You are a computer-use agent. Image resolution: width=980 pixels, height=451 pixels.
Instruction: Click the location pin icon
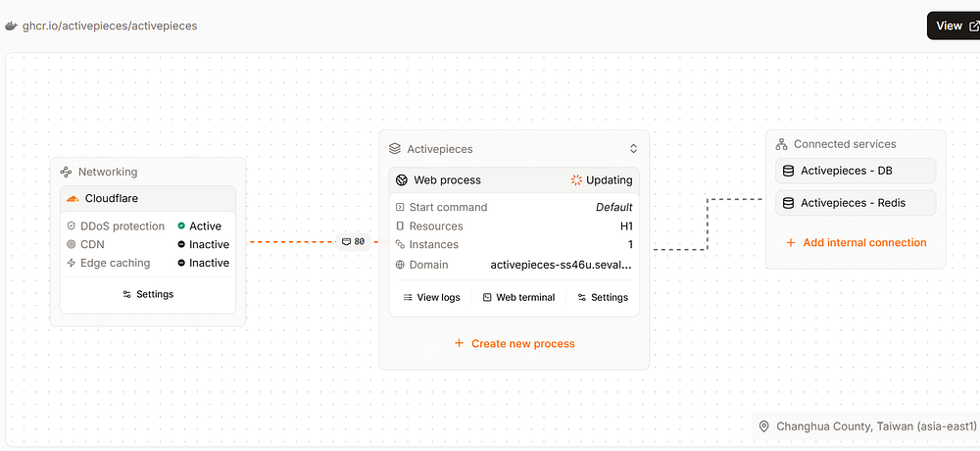763,426
